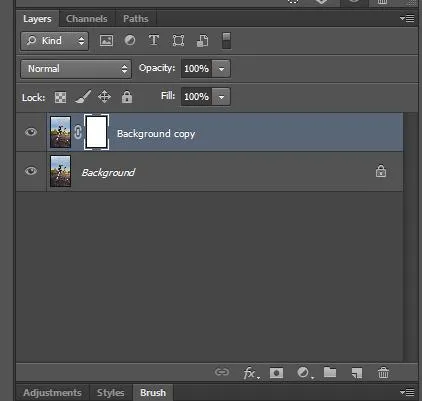Switch to the Paths tab
This screenshot has width=422, height=401.
136,19
